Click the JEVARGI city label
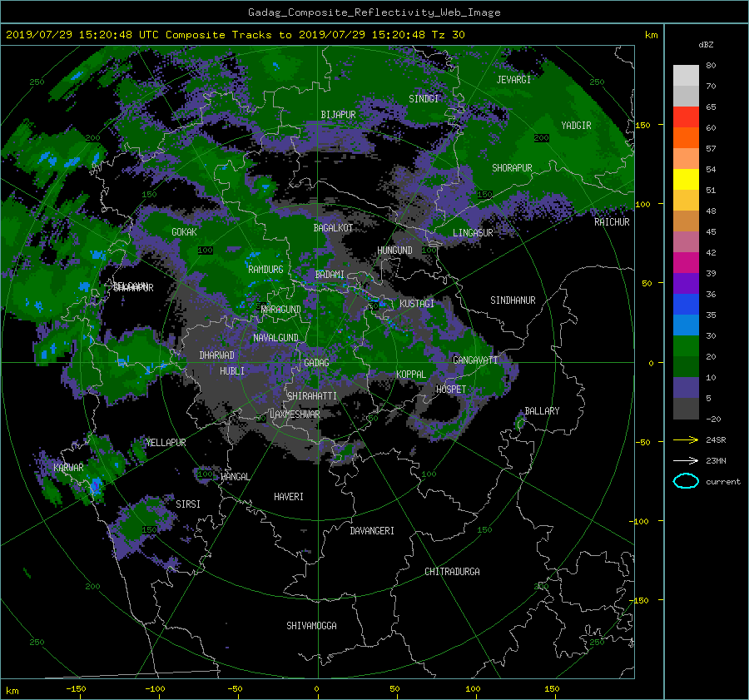Viewport: 749px width, 700px height. pos(513,80)
